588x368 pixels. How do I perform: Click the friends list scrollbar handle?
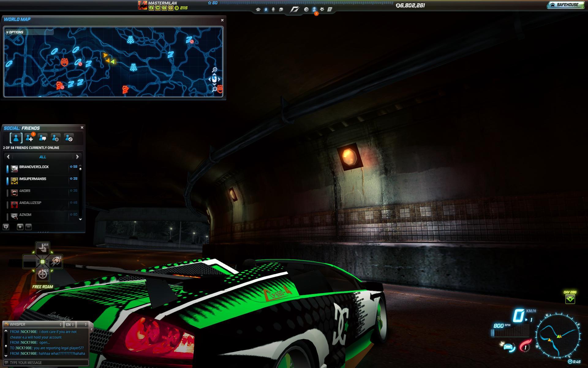coord(80,169)
